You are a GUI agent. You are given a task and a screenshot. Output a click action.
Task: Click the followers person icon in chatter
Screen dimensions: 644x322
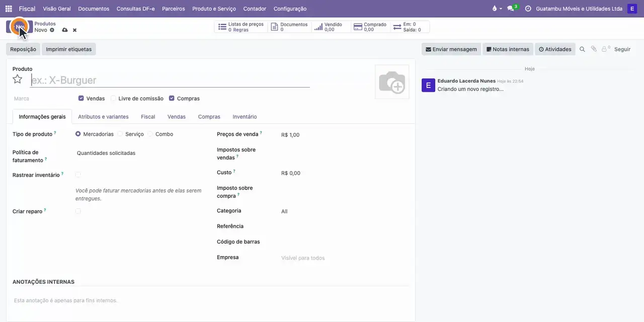(605, 49)
